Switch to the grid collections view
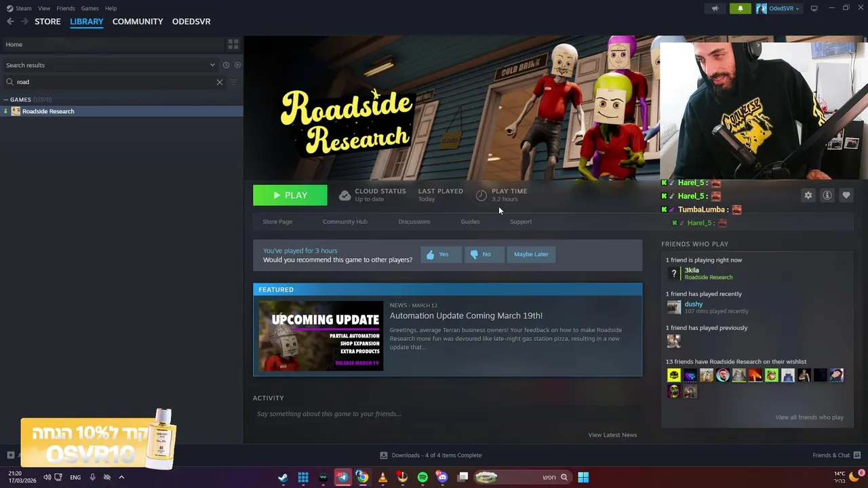The height and width of the screenshot is (488, 868). pyautogui.click(x=233, y=44)
